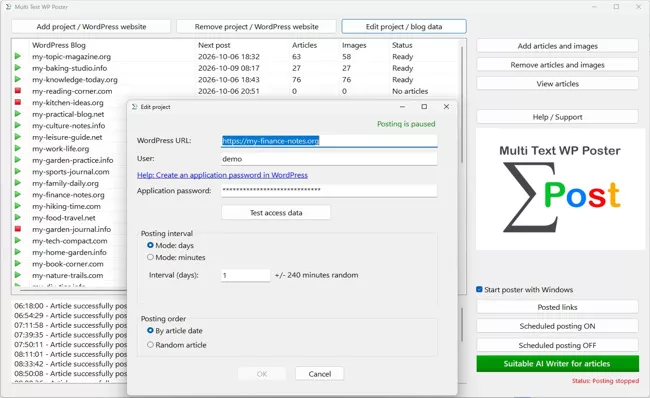Click red stop icon beside my-reading-corner.com
650x398 pixels.
pyautogui.click(x=17, y=90)
